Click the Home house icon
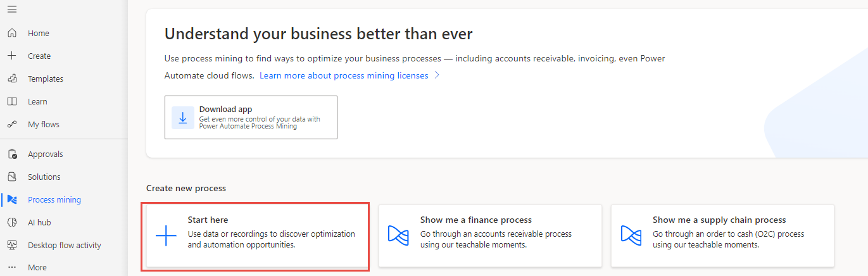868x276 pixels. [12, 33]
